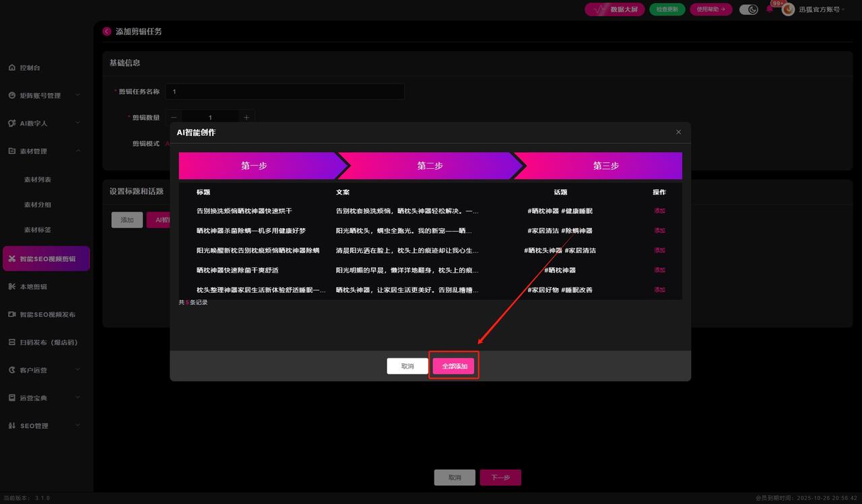Expand the 矩阵账号管理 menu
This screenshot has width=862, height=504.
coord(77,96)
